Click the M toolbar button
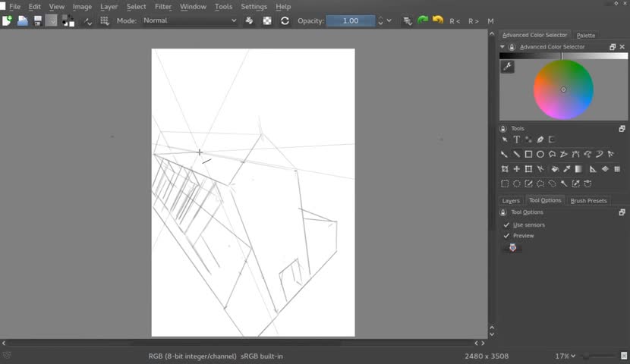The width and height of the screenshot is (630, 364). pos(490,21)
